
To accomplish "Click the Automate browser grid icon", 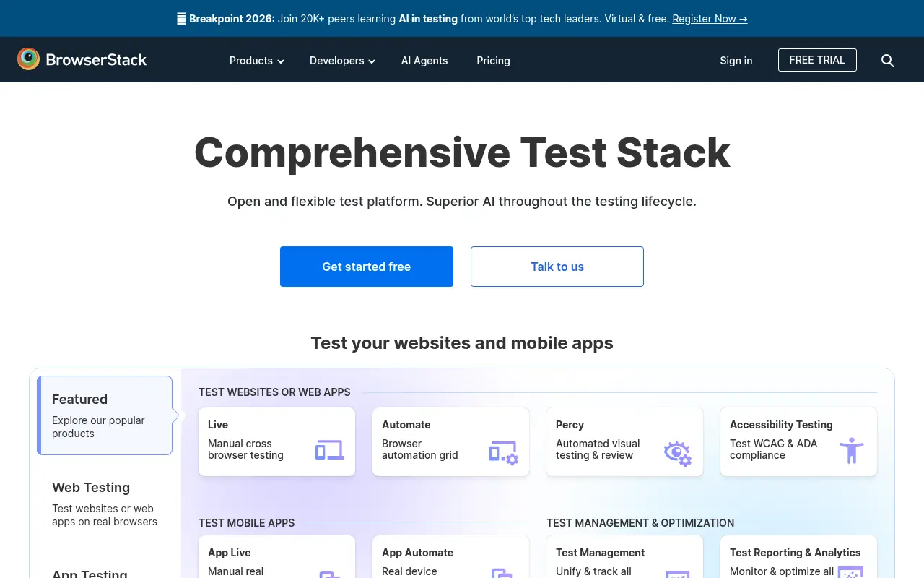I will 503,451.
